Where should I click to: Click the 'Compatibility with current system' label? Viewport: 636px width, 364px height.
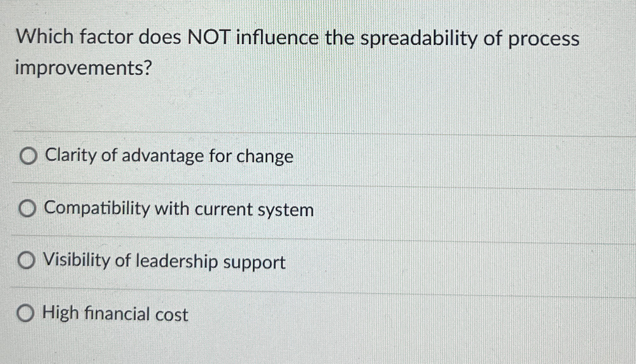pos(178,210)
